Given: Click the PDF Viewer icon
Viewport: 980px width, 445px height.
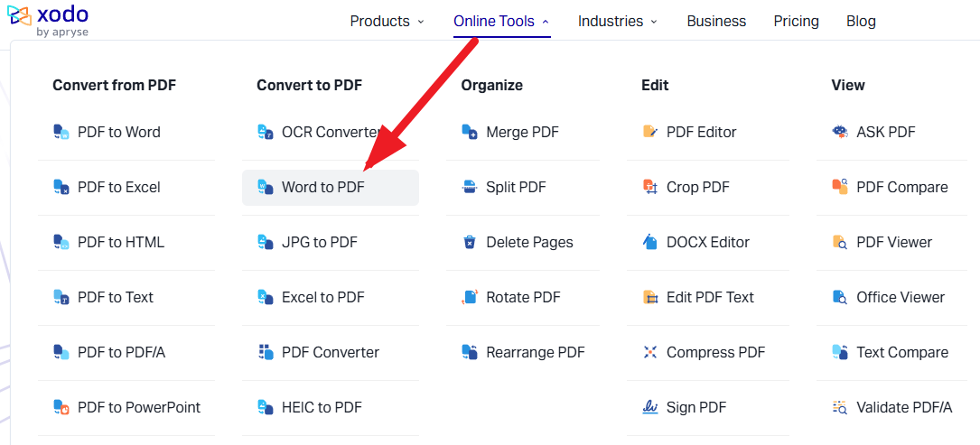Looking at the screenshot, I should (x=840, y=242).
